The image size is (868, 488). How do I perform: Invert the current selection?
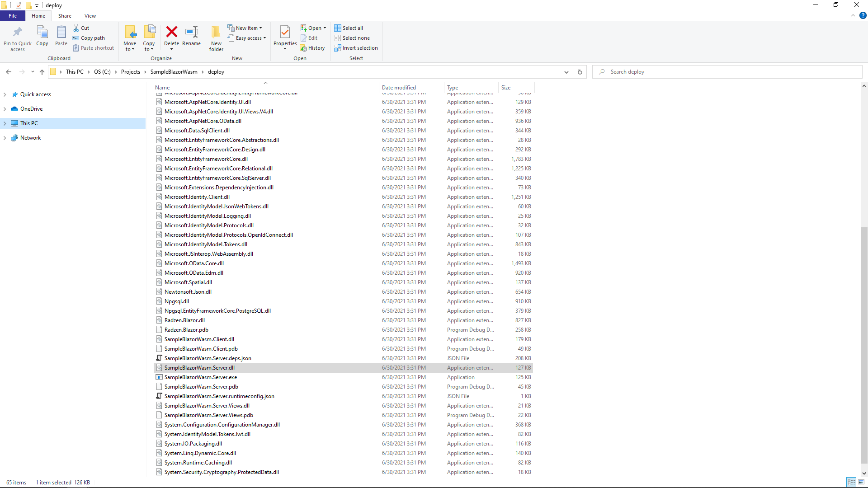356,48
